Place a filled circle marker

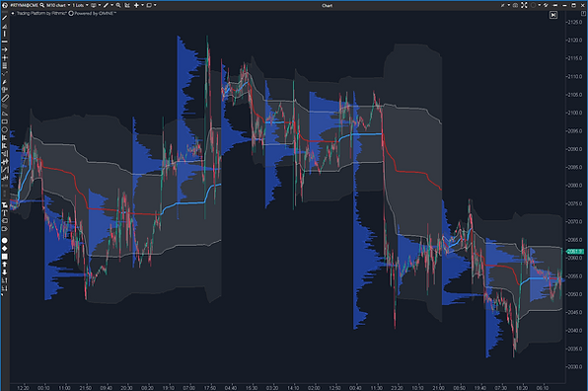point(5,241)
